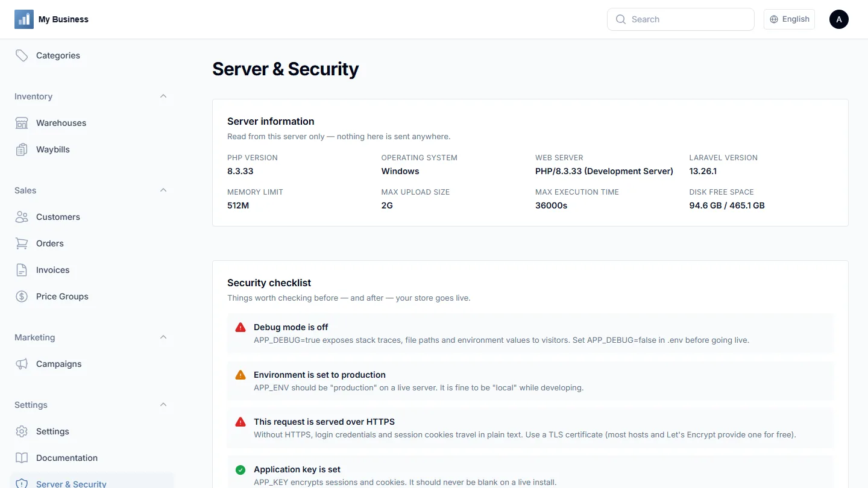Image resolution: width=868 pixels, height=488 pixels.
Task: Click max execution time value 36000s
Action: 551,205
